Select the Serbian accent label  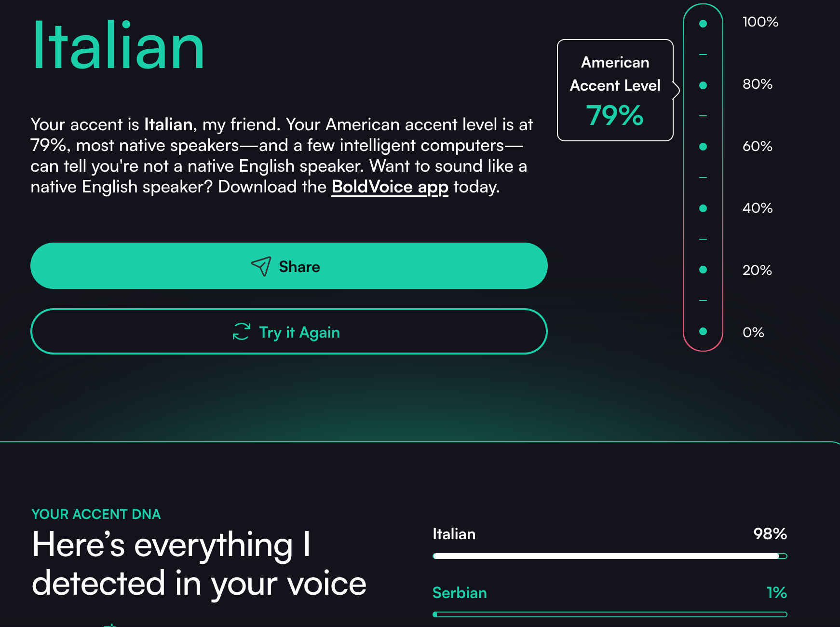(x=460, y=593)
